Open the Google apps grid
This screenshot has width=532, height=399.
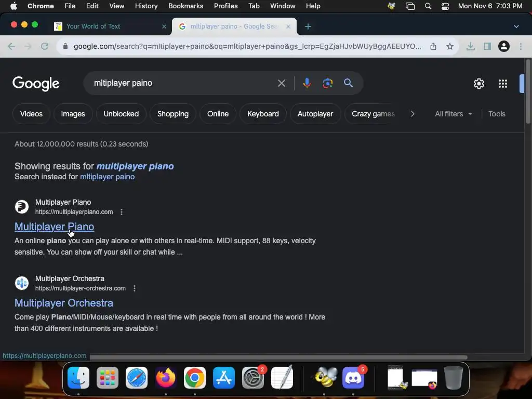click(503, 84)
